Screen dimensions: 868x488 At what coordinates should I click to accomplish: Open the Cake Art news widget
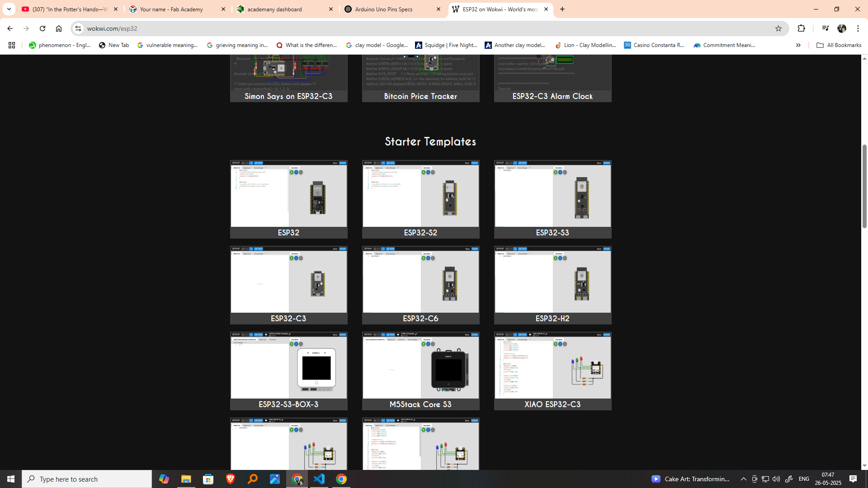tap(690, 479)
